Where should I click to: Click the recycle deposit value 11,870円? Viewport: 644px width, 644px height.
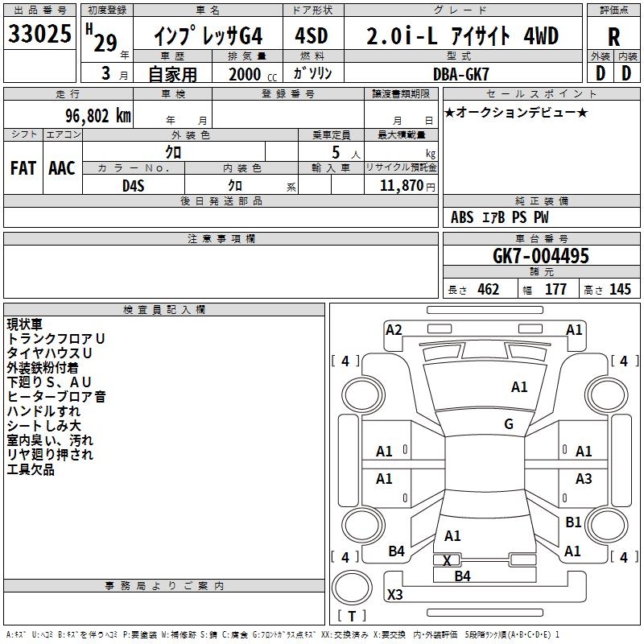click(x=407, y=186)
